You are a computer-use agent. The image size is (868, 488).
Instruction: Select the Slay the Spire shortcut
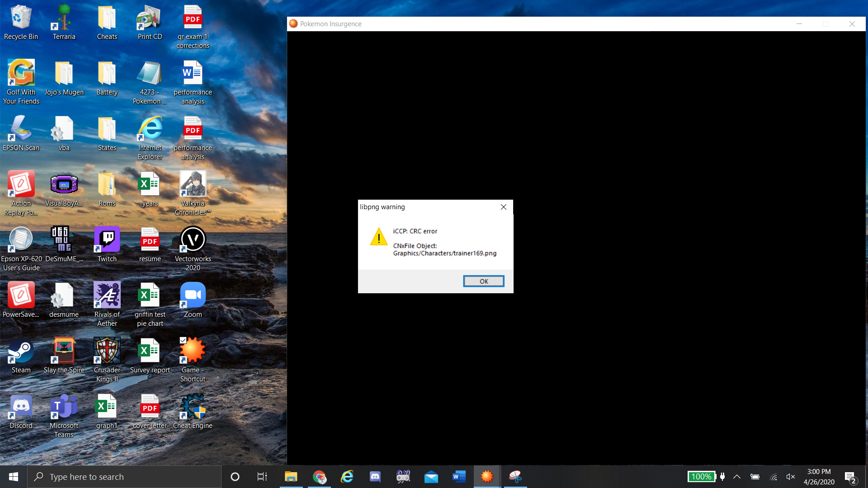[64, 356]
